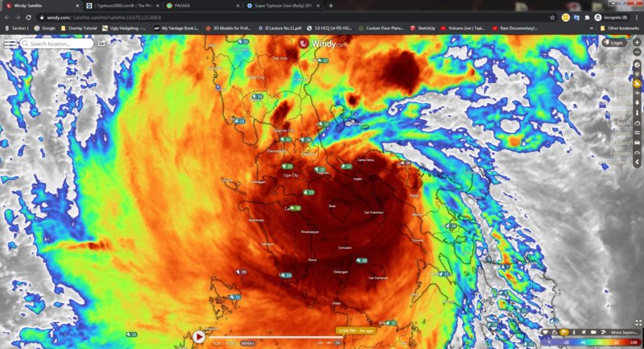Click the Login button
This screenshot has width=644, height=349.
click(616, 42)
